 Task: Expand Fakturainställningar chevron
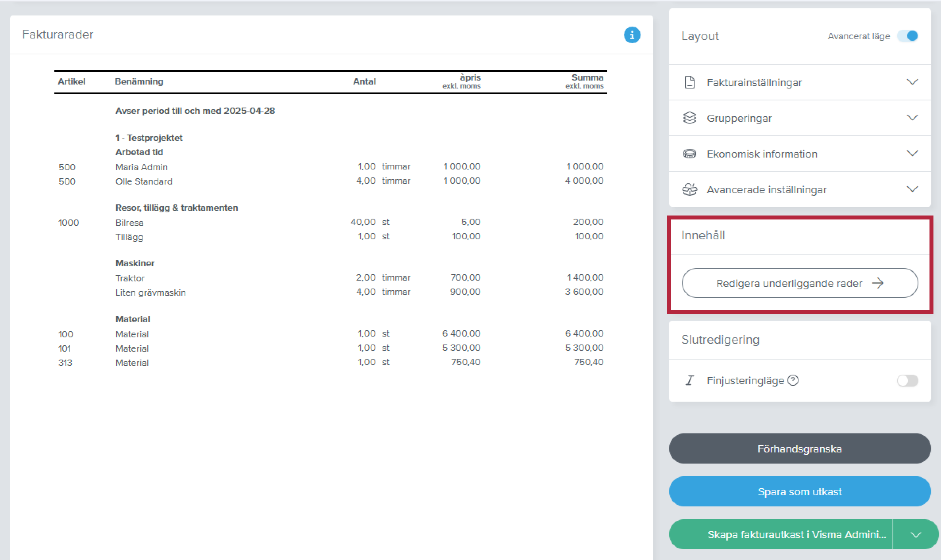click(912, 82)
